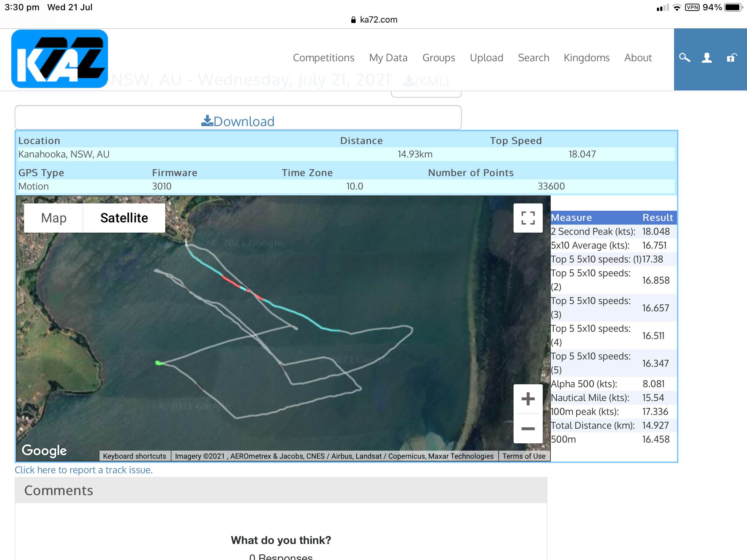Click the green start marker on track
The width and height of the screenshot is (747, 560).
(159, 363)
